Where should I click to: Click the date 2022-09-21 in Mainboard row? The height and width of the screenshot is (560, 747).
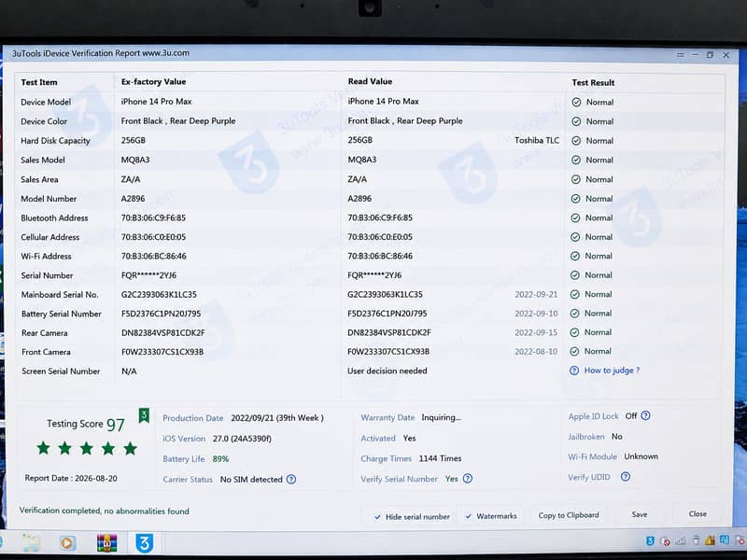536,294
